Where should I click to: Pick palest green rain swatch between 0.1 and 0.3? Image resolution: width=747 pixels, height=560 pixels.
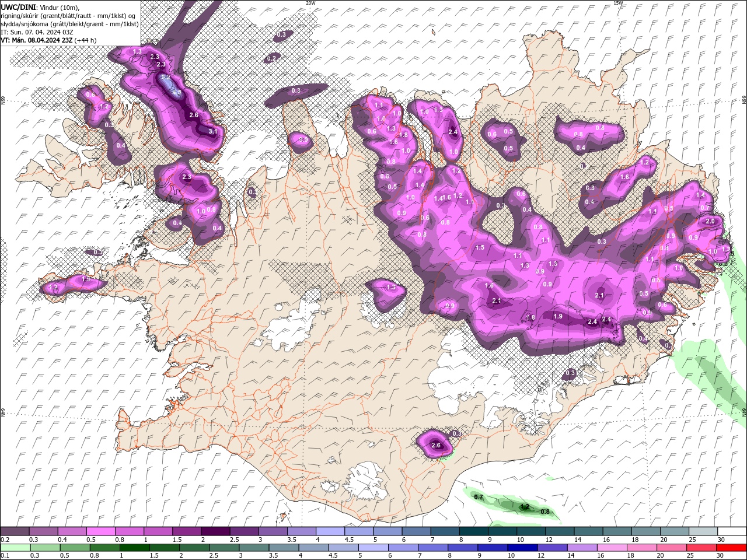(x=15, y=548)
